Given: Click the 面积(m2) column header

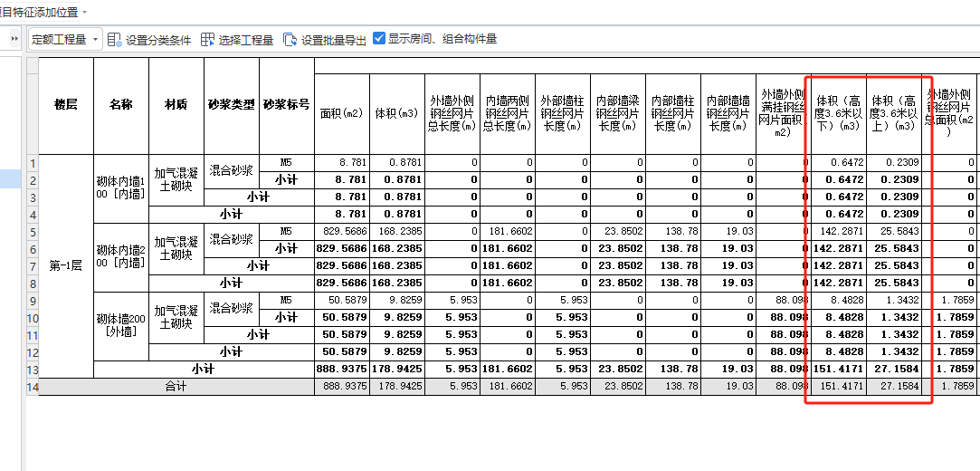Looking at the screenshot, I should pos(342,114).
